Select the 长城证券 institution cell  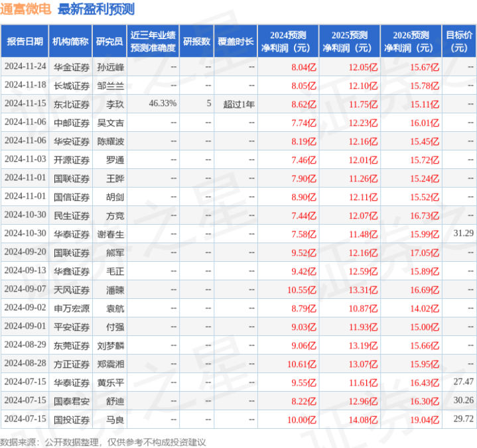72,85
